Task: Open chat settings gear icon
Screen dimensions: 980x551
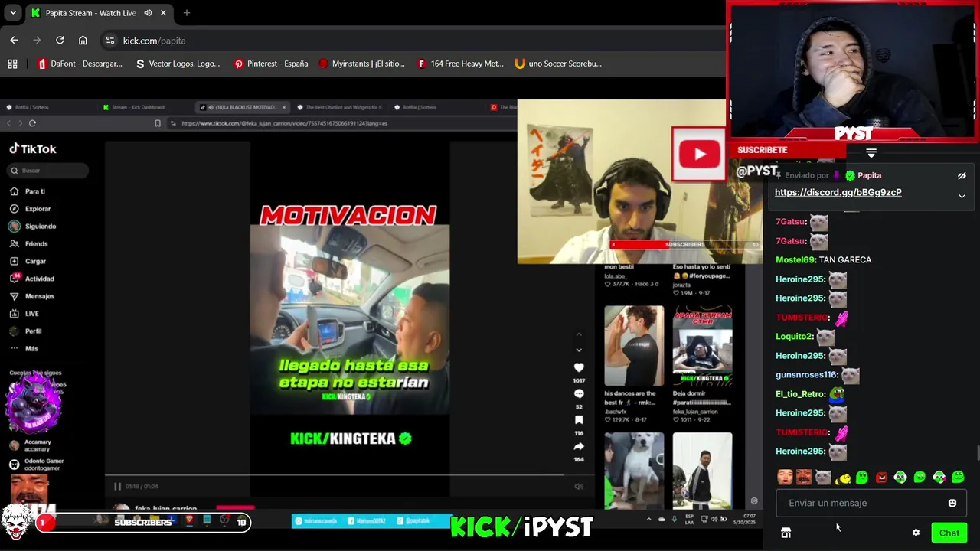Action: (x=916, y=533)
